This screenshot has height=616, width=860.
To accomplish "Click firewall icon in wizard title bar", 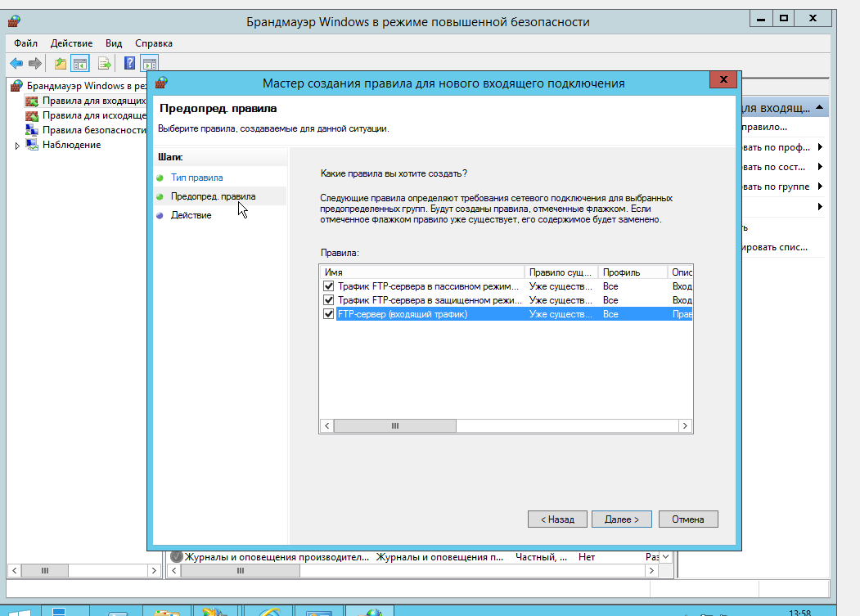I will pos(161,83).
